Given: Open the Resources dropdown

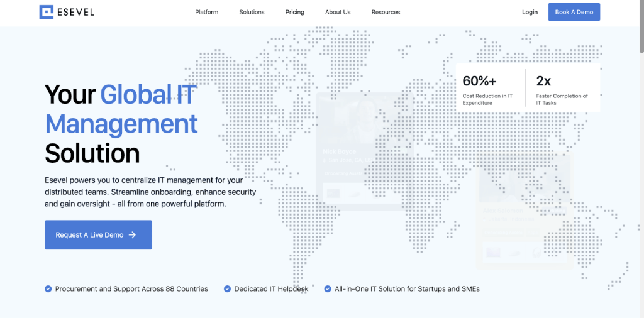Looking at the screenshot, I should [x=386, y=12].
